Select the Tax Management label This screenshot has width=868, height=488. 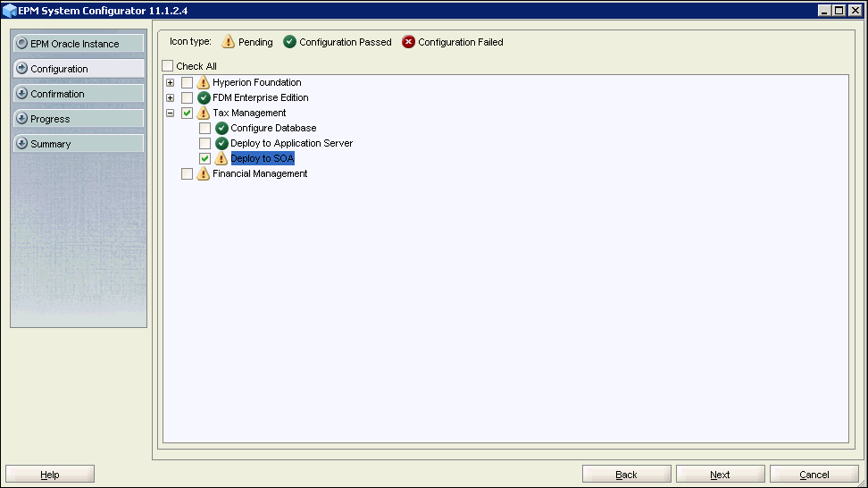pos(249,113)
